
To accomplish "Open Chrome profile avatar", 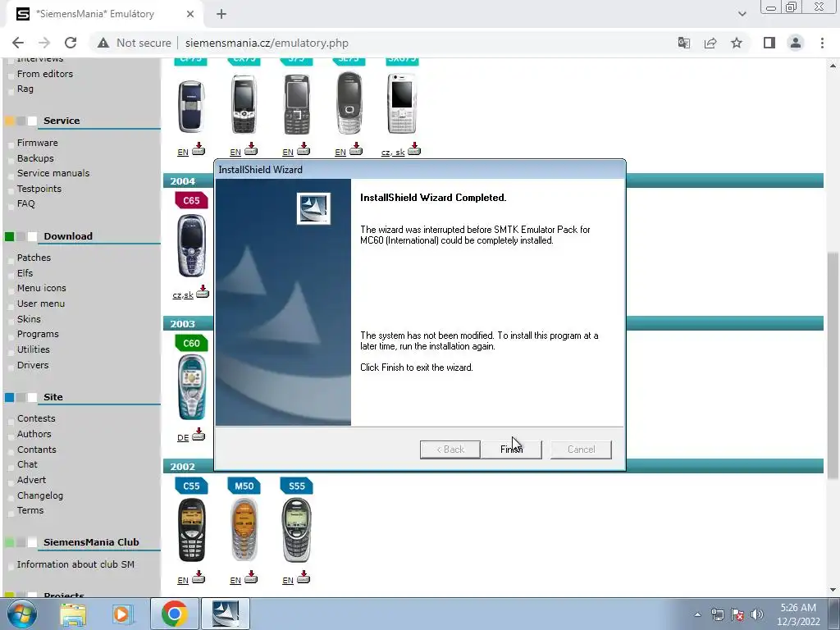I will [796, 43].
